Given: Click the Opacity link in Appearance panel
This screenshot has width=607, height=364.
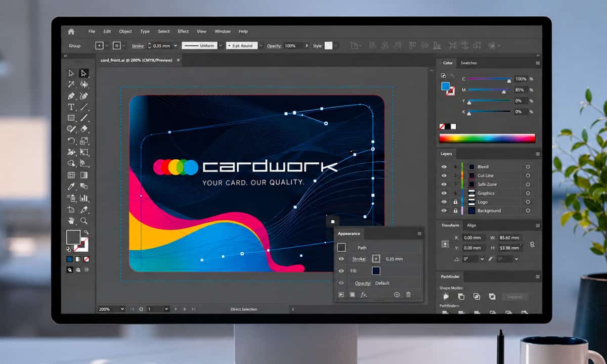Looking at the screenshot, I should 363,283.
